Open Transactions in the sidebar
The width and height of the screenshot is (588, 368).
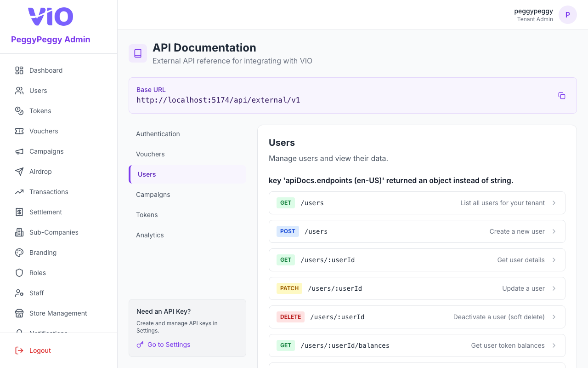point(58,192)
